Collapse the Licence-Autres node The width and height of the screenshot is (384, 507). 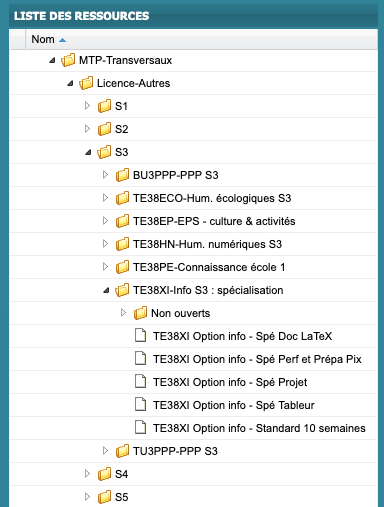coord(70,83)
